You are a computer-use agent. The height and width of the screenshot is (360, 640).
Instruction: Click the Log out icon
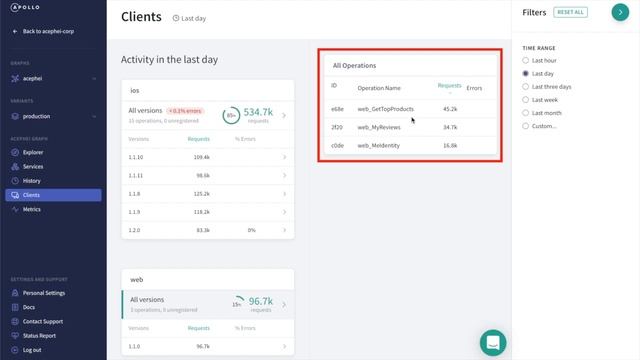pyautogui.click(x=15, y=350)
